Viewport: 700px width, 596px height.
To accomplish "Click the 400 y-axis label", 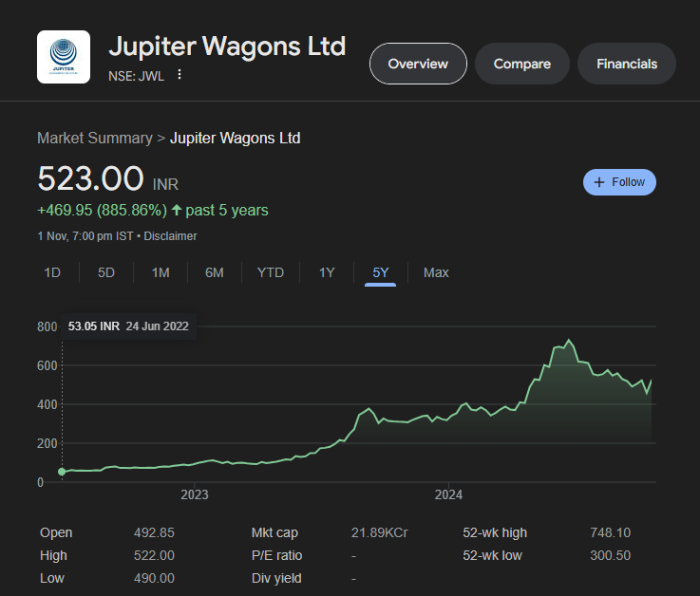I will click(x=47, y=404).
